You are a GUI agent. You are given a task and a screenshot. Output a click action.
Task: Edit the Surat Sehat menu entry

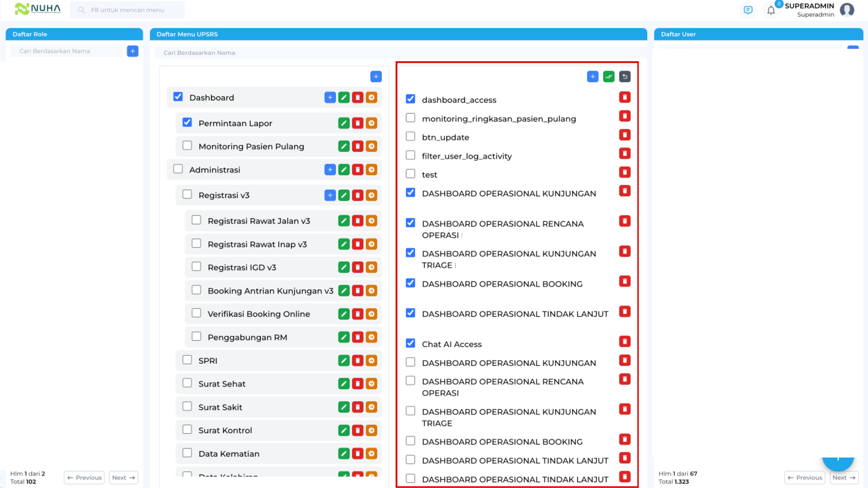pos(344,384)
